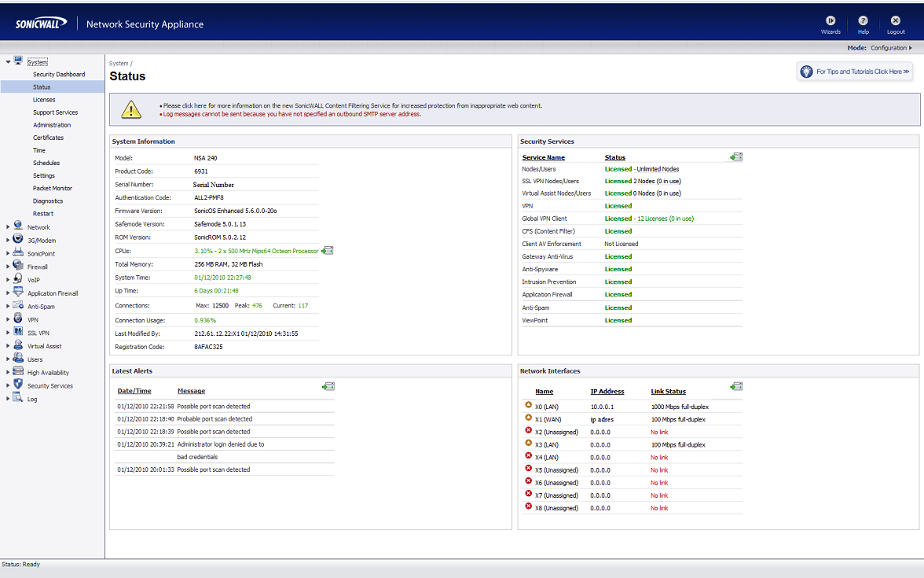Expand the Users tree node

tap(8, 359)
